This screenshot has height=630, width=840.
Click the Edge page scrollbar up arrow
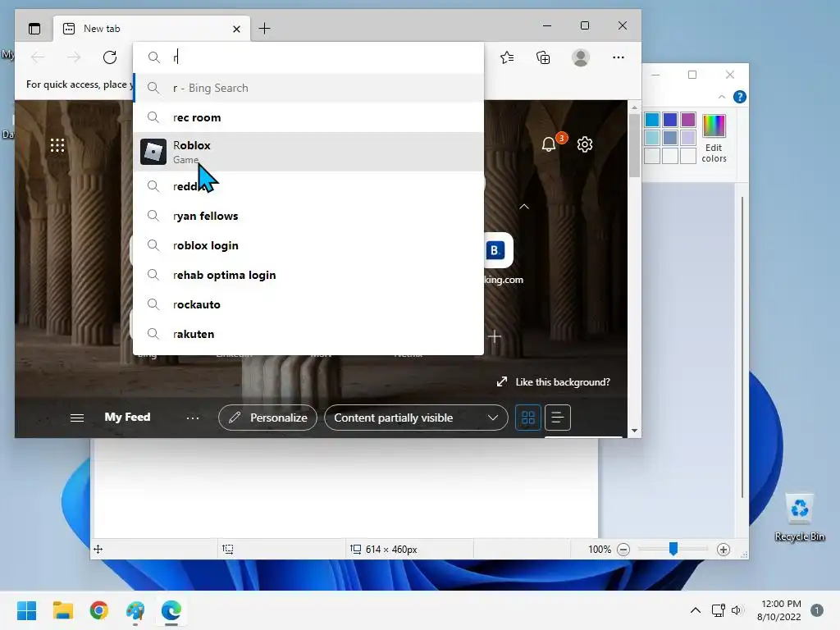click(634, 107)
